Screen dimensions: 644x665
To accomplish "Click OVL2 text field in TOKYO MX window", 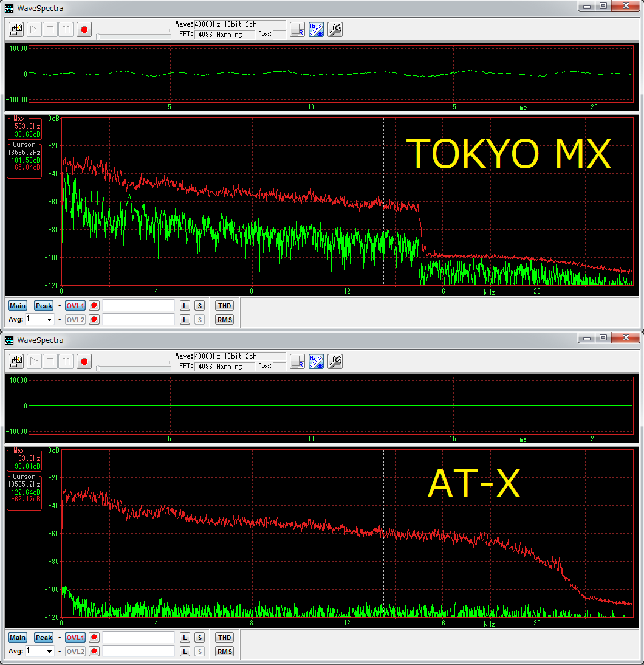I will (x=139, y=319).
